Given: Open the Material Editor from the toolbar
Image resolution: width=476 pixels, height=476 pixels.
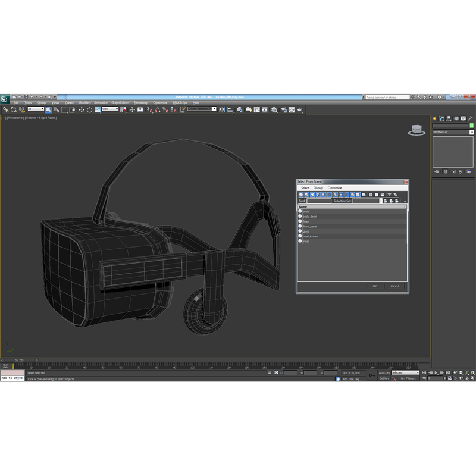Looking at the screenshot, I should (x=274, y=110).
